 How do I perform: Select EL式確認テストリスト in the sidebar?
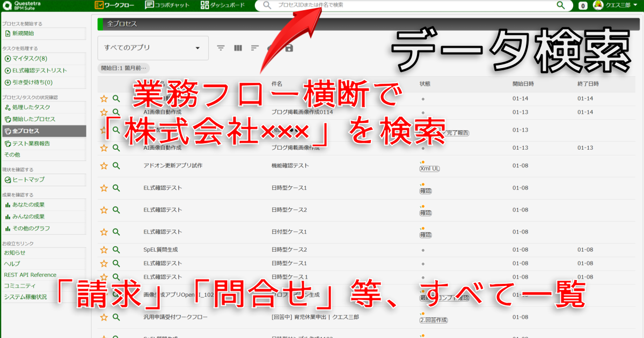tap(43, 70)
